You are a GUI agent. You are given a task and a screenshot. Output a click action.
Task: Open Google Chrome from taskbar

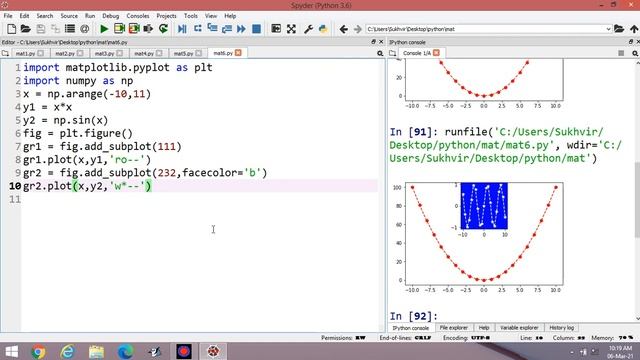[x=38, y=351]
